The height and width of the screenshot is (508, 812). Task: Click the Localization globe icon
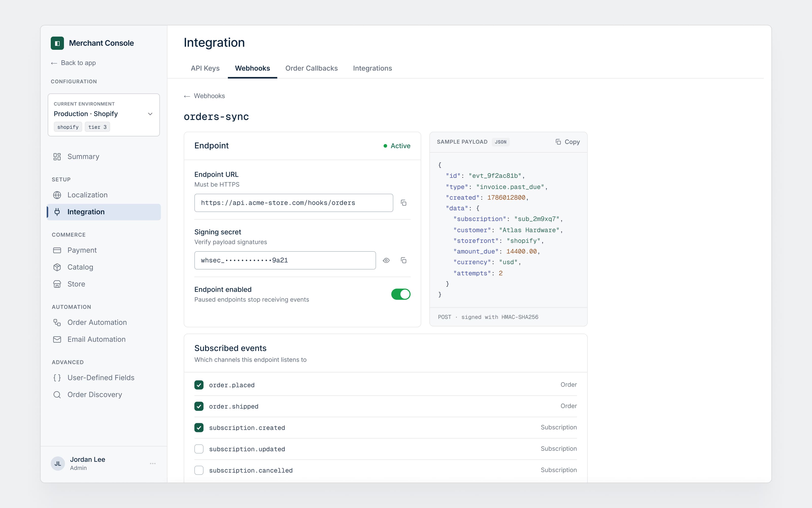(57, 195)
